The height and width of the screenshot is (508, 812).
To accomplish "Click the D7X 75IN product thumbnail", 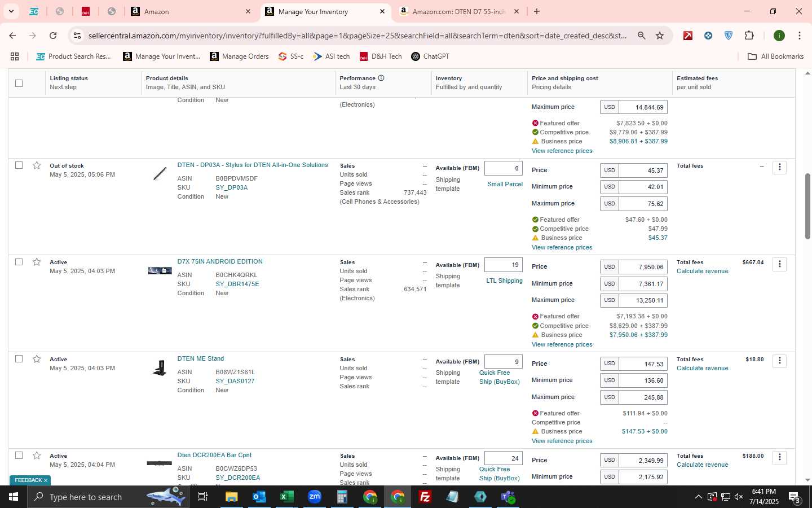I will coord(160,270).
